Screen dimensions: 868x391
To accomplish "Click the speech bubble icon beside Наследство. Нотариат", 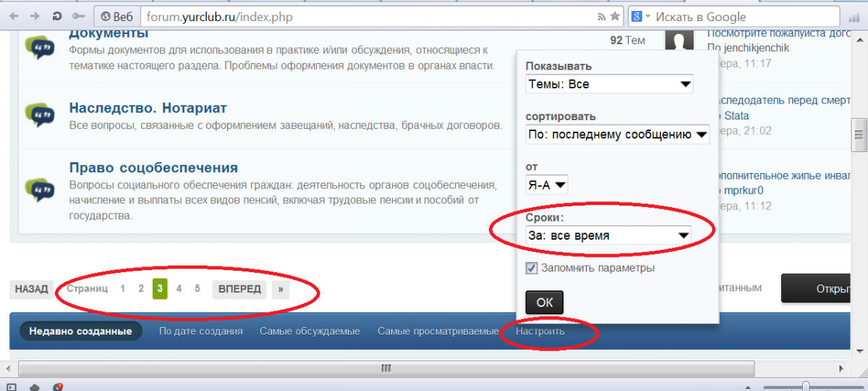I will 38,114.
